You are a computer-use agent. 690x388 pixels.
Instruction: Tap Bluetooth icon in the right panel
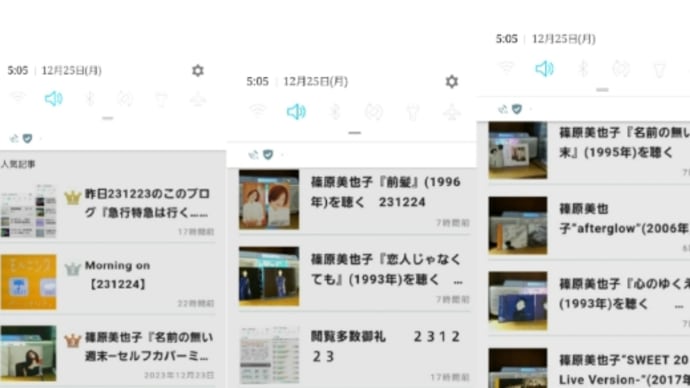coord(583,69)
